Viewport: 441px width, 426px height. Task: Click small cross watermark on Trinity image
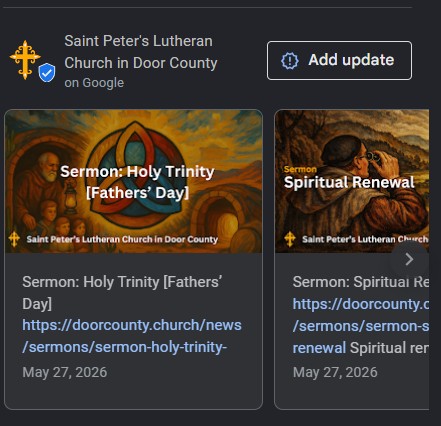point(14,239)
